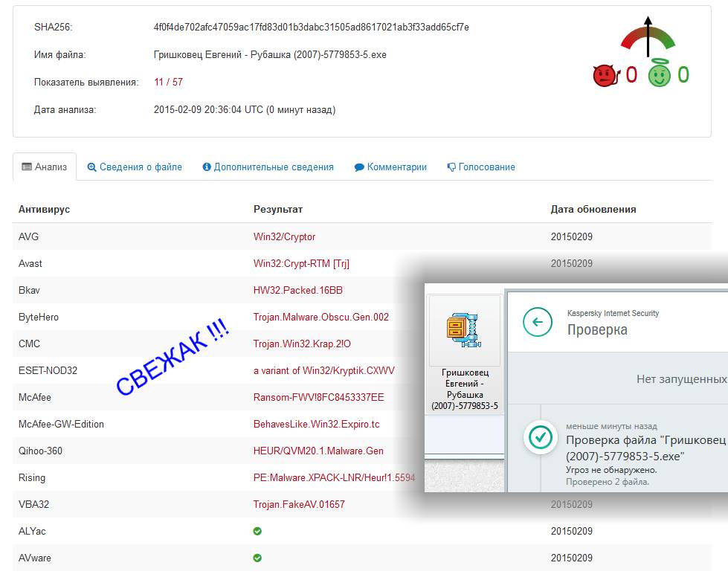The width and height of the screenshot is (728, 577).
Task: Click the Kaspersky back arrow button
Action: click(538, 322)
